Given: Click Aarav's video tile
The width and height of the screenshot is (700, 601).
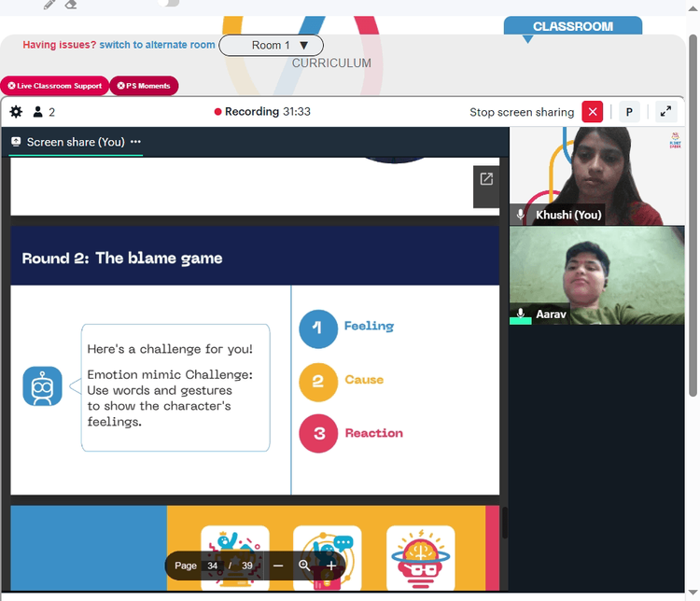Looking at the screenshot, I should [597, 275].
